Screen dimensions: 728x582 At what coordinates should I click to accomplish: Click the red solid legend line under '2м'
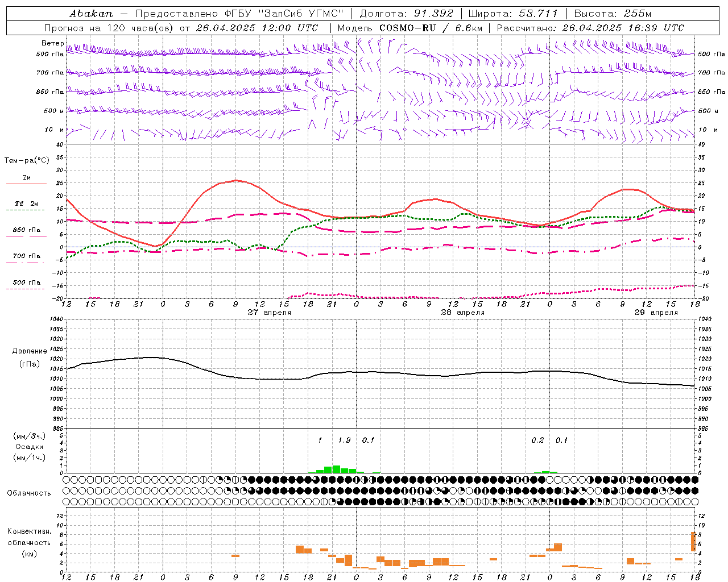tap(26, 184)
